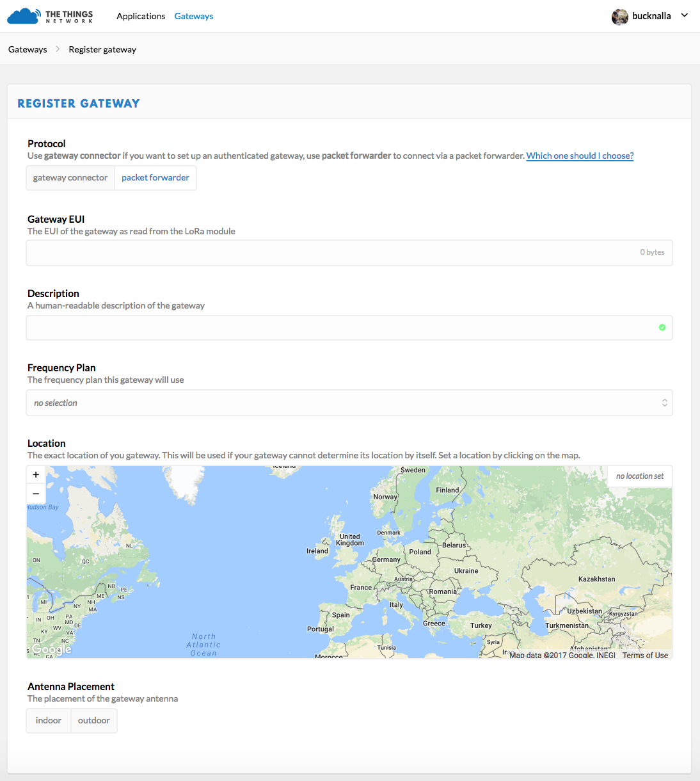Click the 'no location set' label

640,476
